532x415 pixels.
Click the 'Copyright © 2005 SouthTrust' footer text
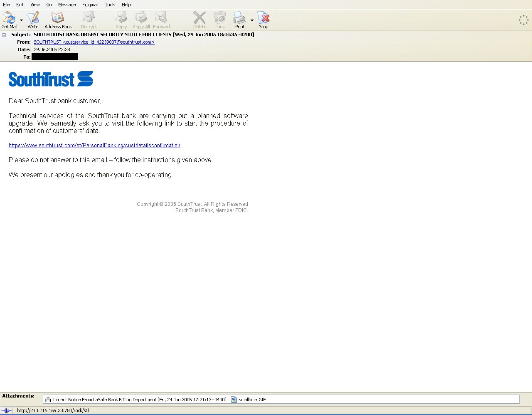[192, 204]
